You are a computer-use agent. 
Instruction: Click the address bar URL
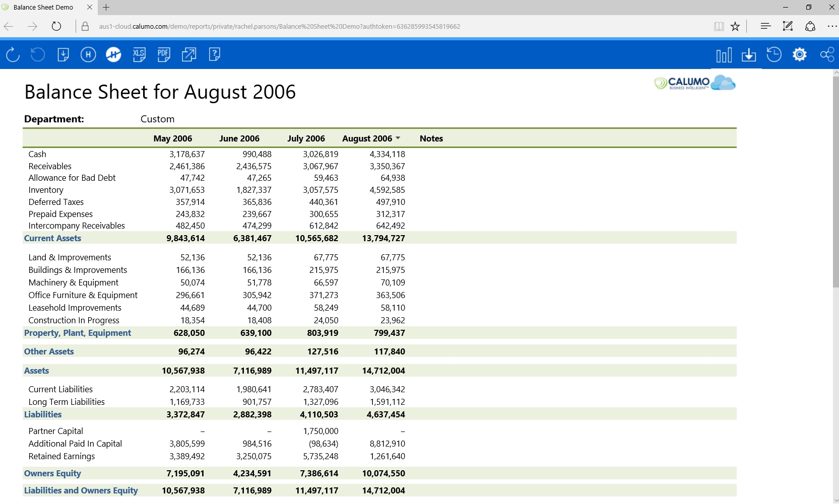[279, 26]
